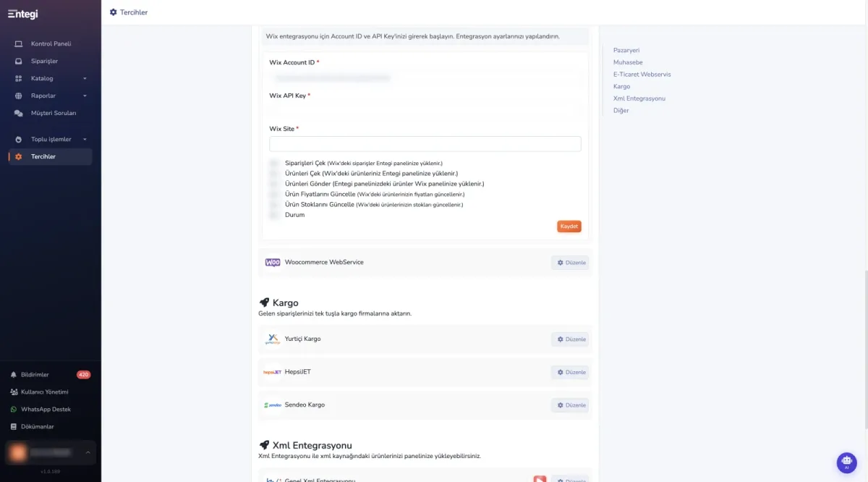Click the Wix Site input field
Viewport: 868px width, 482px height.
click(x=425, y=144)
